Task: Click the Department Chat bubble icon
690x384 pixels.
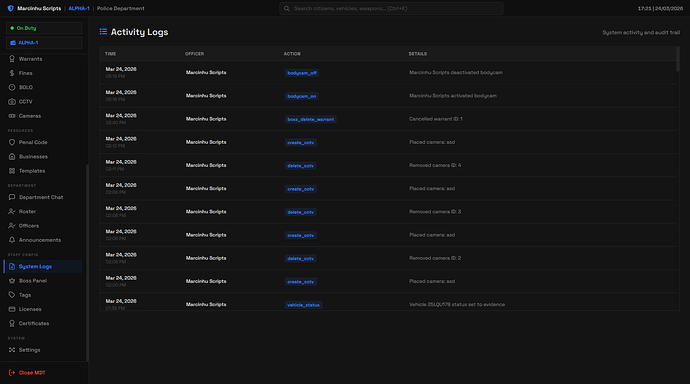Action: [12, 197]
